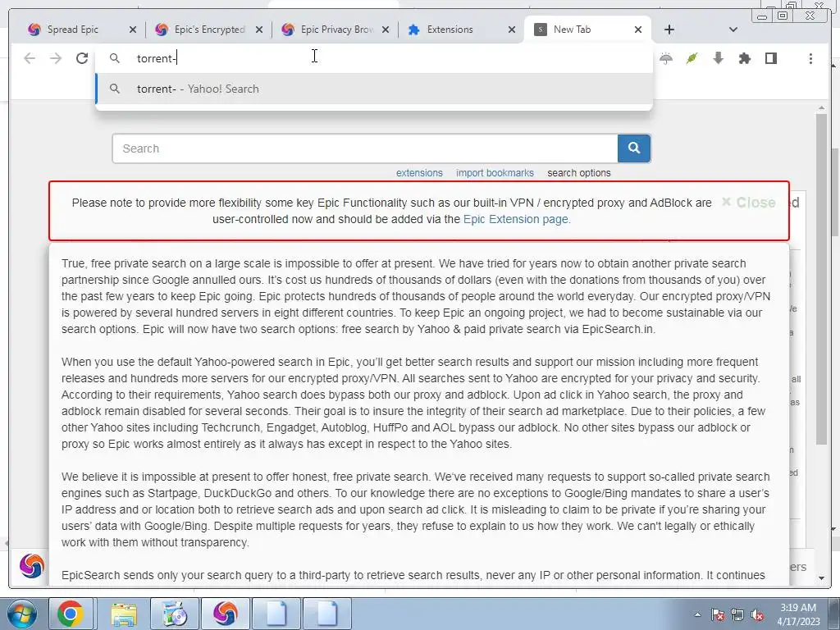Open the three-dot browser menu
The image size is (840, 630).
pos(810,58)
